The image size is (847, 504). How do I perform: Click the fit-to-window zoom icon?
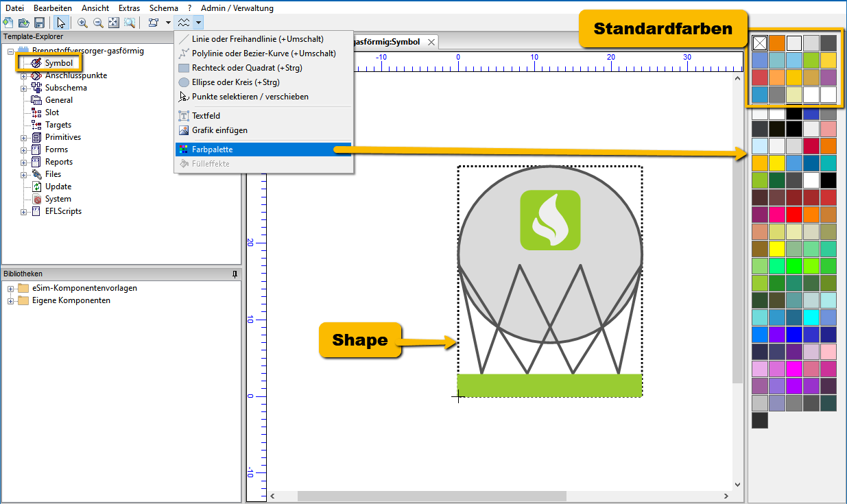pos(114,23)
